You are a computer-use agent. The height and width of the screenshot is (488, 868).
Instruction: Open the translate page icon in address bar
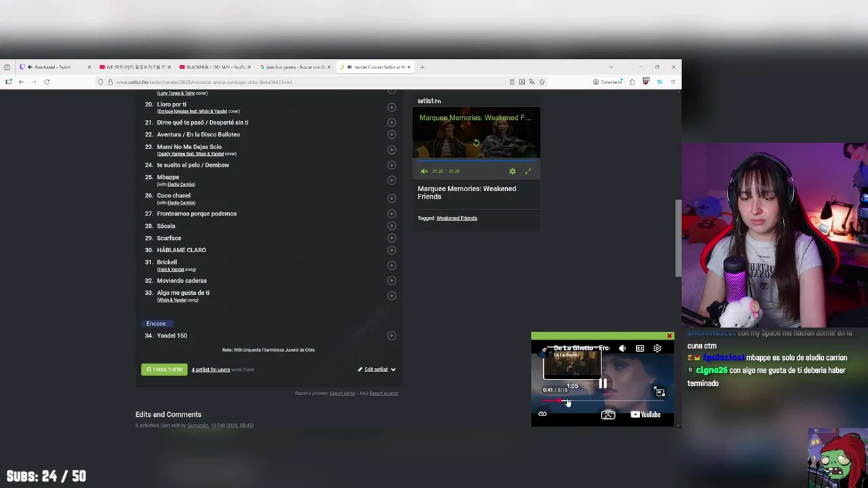(x=532, y=82)
